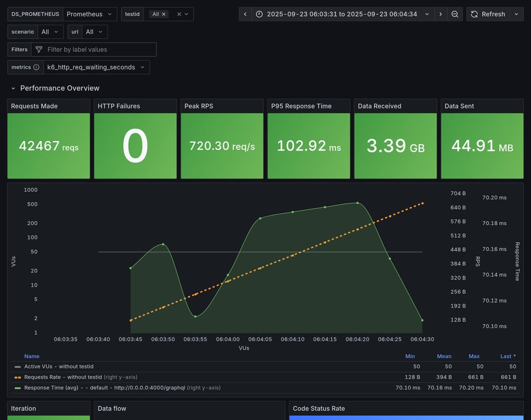Open the Prometheus datasource dropdown
The image size is (531, 420).
[x=90, y=14]
